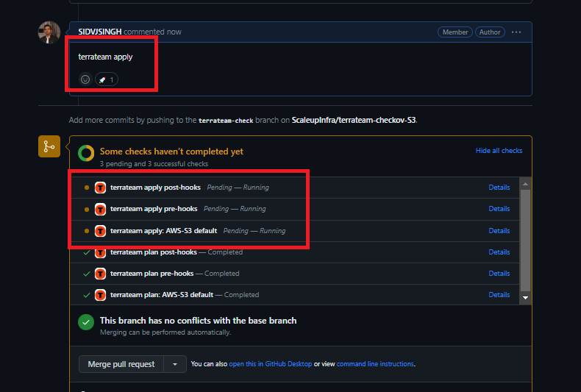The image size is (581, 392).
Task: Click Terrateam icon beside plan pre-hooks
Action: (x=101, y=274)
